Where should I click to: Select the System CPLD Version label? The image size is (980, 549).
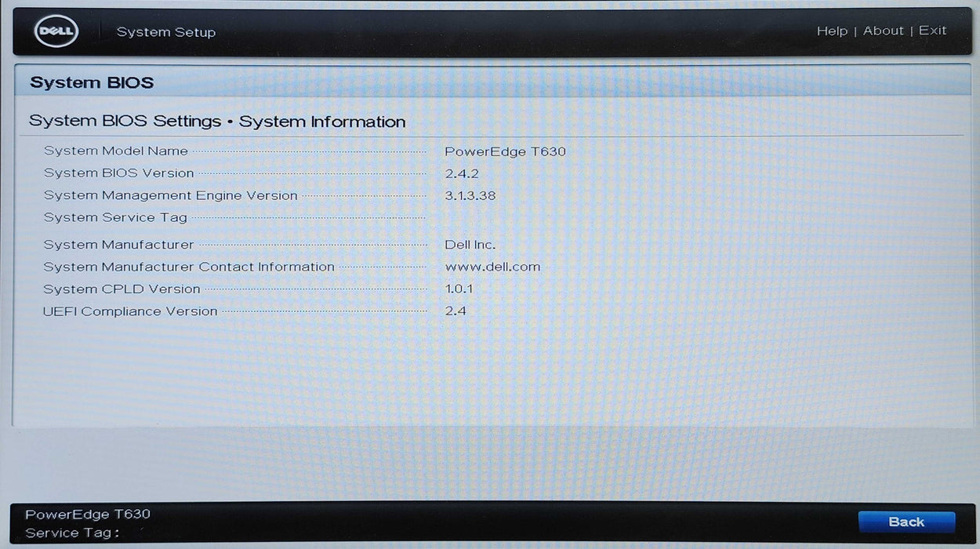coord(122,289)
